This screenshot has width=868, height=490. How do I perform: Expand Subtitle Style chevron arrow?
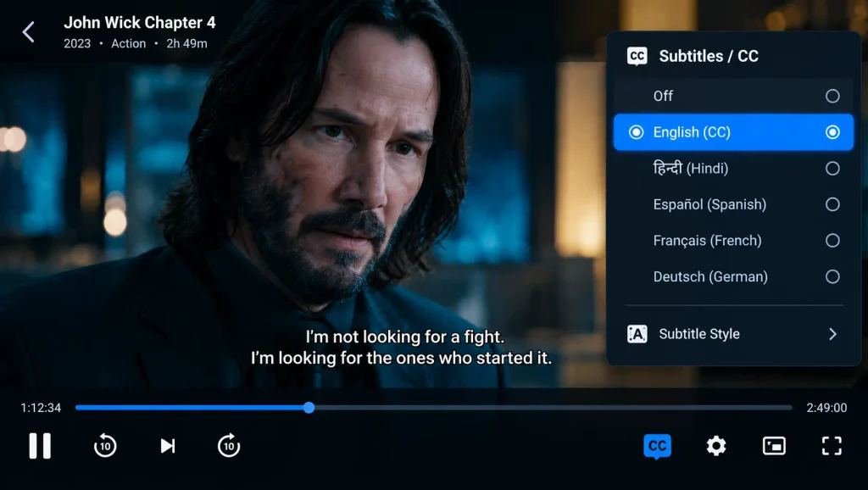(x=832, y=334)
